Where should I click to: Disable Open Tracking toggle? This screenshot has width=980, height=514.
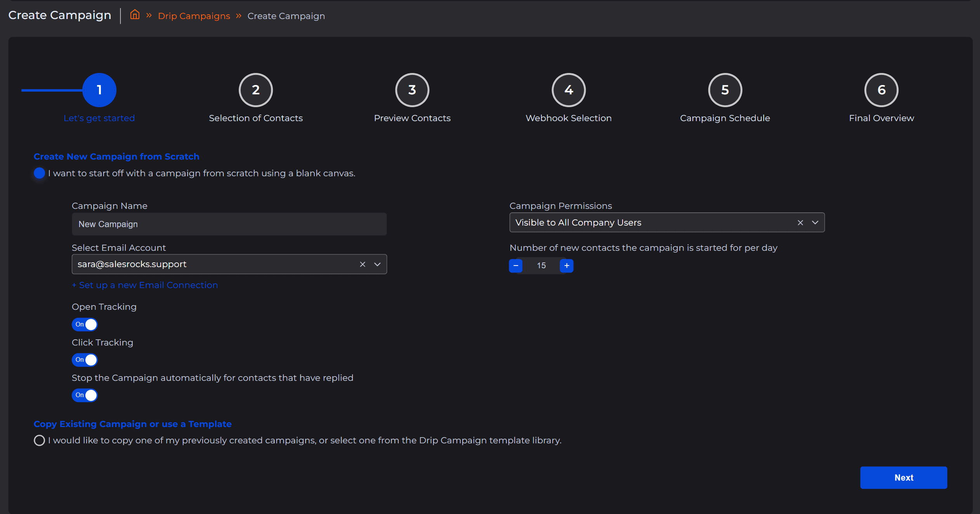[85, 324]
